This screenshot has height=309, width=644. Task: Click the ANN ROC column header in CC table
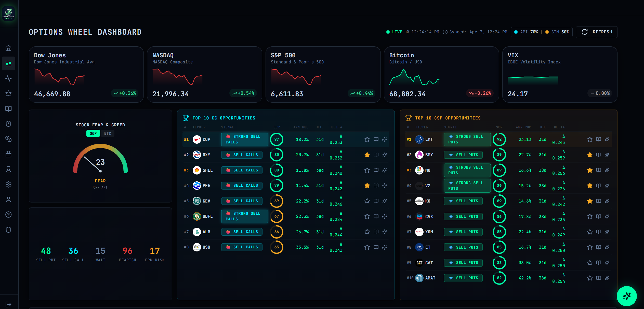[301, 127]
